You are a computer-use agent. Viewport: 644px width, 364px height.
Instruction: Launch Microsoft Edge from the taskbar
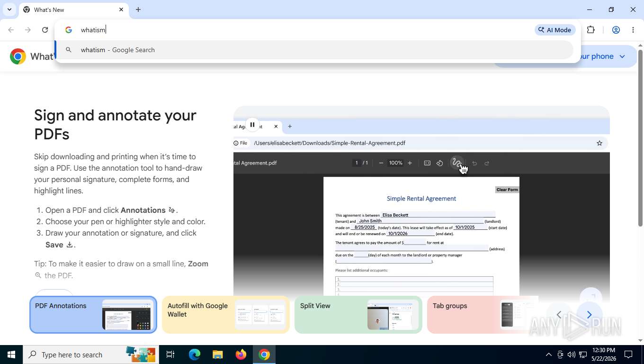point(195,355)
